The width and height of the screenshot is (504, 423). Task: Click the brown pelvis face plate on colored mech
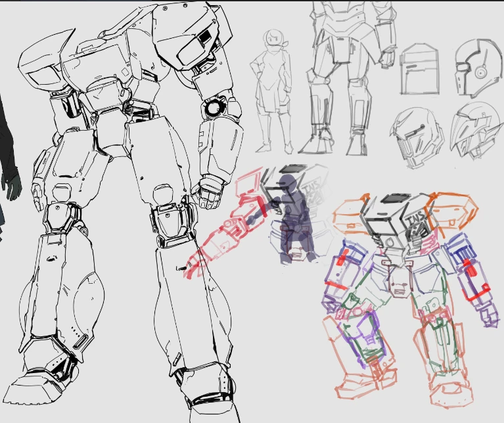400,283
